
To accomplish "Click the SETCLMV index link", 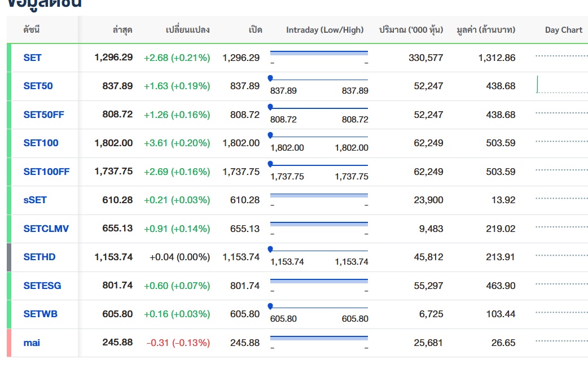I will [46, 229].
